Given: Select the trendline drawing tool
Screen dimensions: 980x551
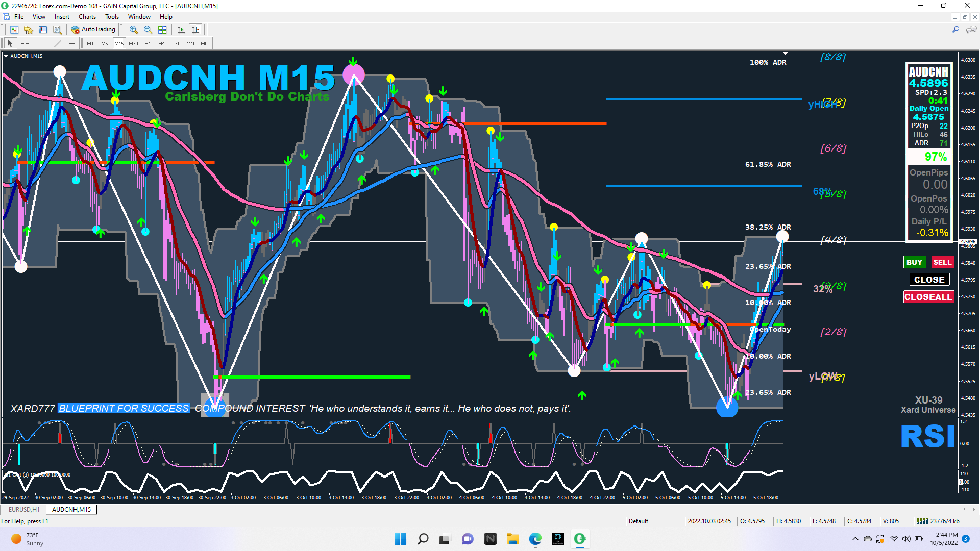Looking at the screenshot, I should pos(58,43).
